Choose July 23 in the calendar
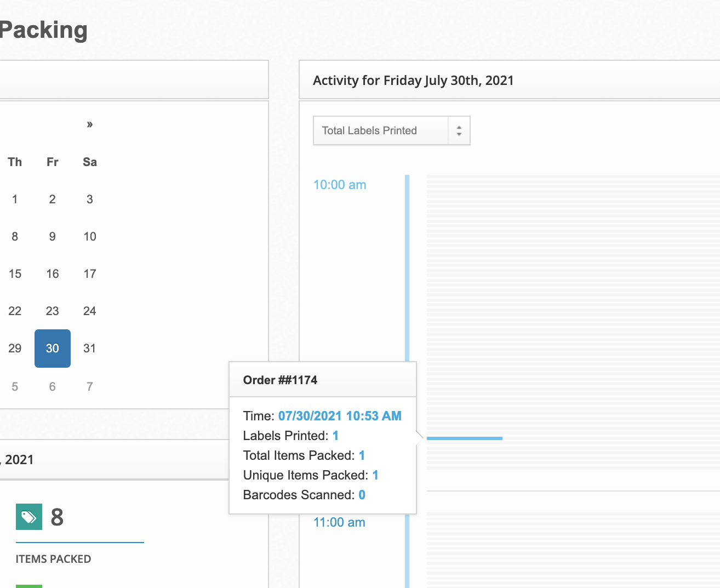The width and height of the screenshot is (720, 588). pyautogui.click(x=53, y=311)
